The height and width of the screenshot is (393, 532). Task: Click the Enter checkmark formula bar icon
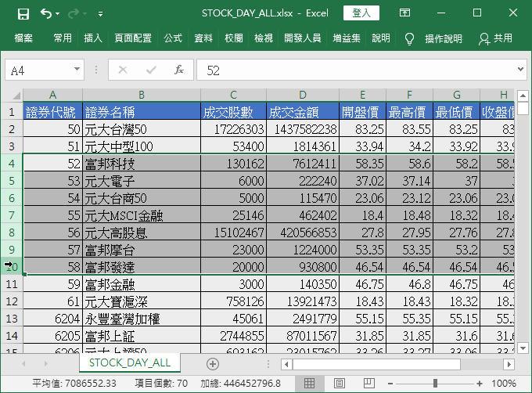[151, 70]
